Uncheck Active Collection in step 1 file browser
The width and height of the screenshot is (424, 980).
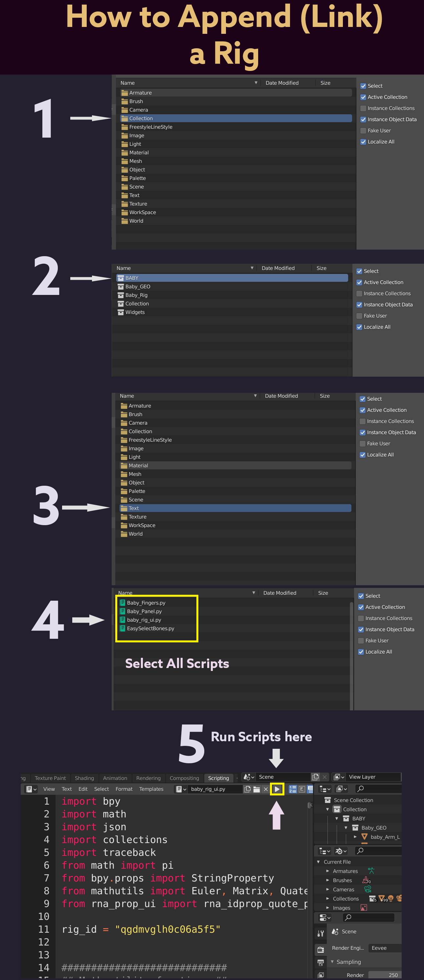click(x=363, y=97)
